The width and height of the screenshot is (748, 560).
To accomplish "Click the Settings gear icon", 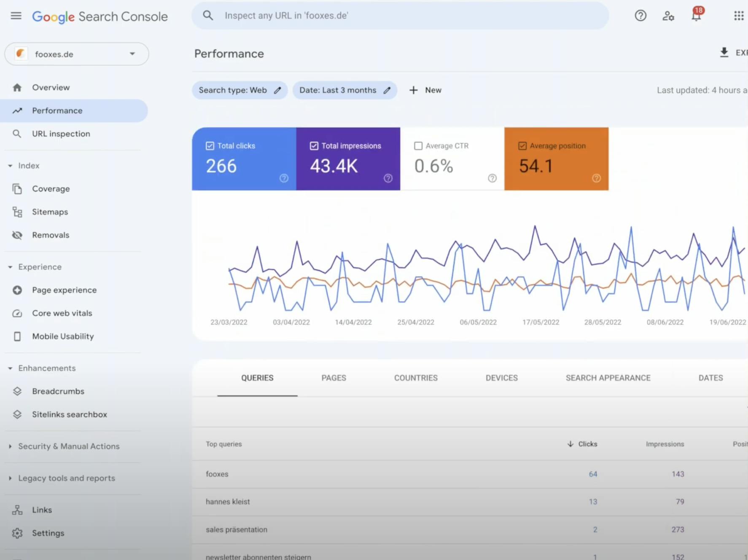I will (17, 533).
